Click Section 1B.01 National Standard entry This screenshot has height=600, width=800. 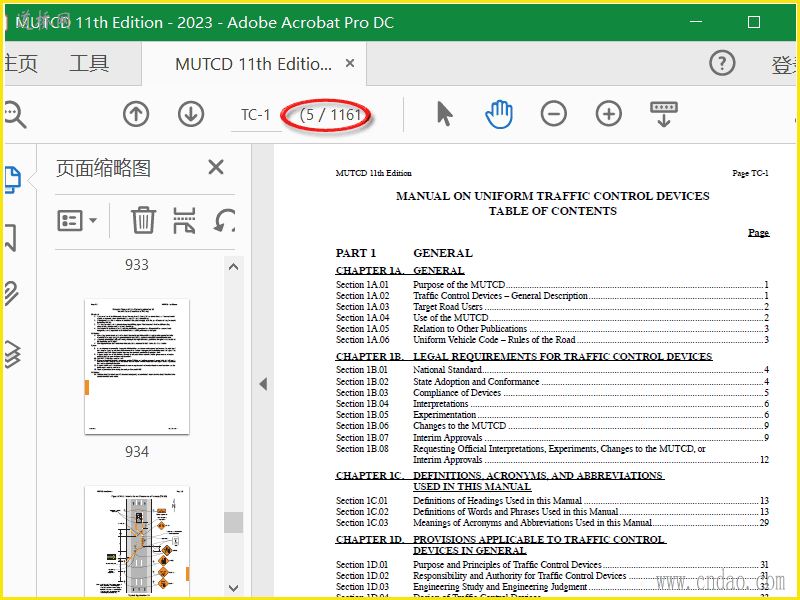(x=552, y=369)
